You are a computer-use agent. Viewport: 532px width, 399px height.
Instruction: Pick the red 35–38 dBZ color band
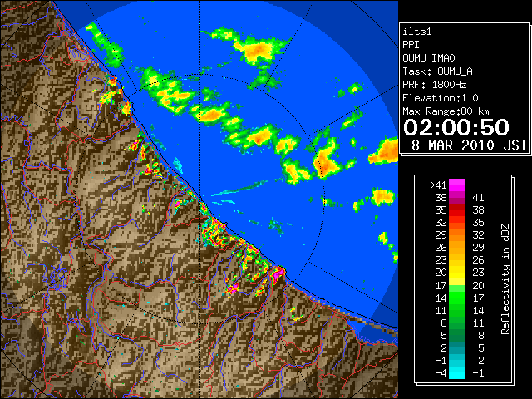pos(457,210)
